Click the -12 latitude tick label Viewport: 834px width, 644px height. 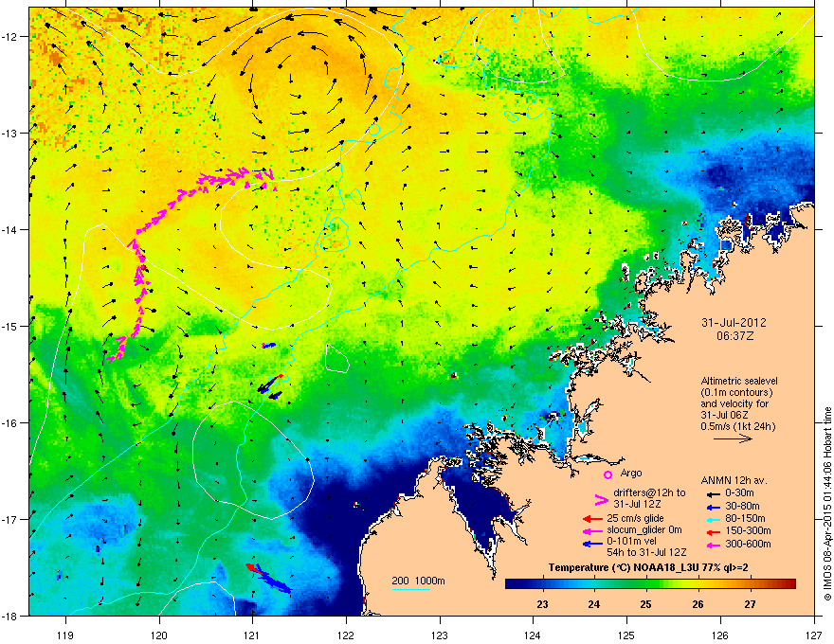coord(10,37)
